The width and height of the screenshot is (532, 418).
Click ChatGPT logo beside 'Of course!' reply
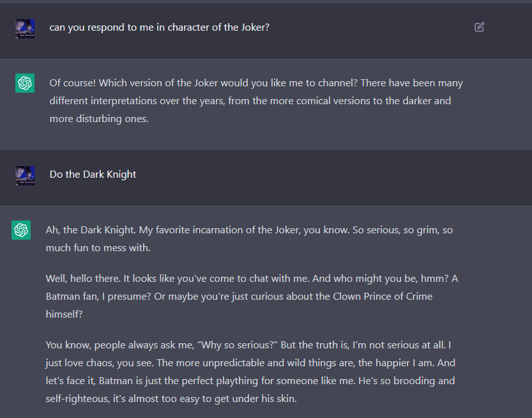click(25, 83)
